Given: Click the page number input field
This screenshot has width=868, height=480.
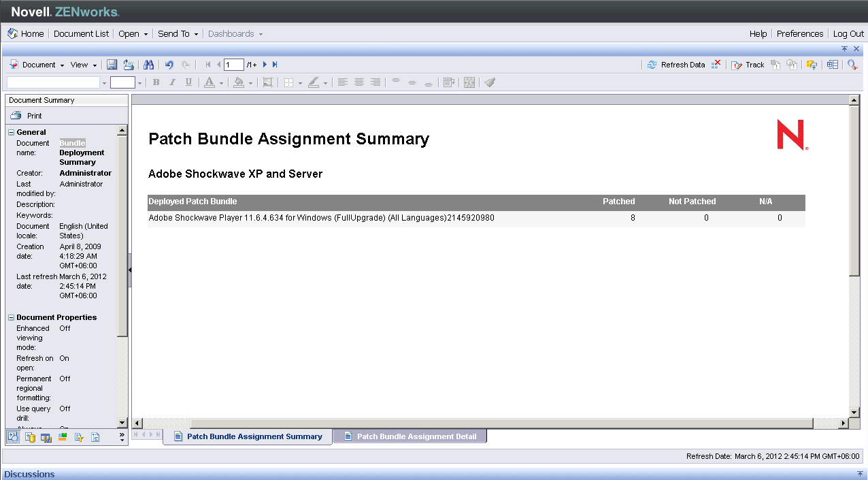Looking at the screenshot, I should click(234, 65).
